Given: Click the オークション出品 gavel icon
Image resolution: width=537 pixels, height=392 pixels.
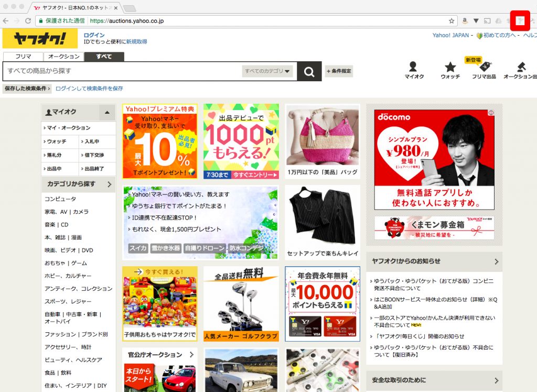Looking at the screenshot, I should coord(521,67).
